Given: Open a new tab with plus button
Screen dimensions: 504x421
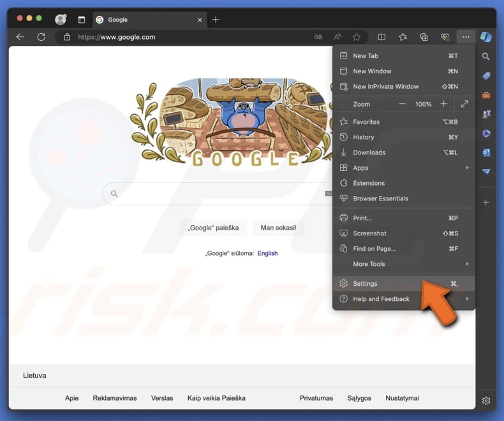Looking at the screenshot, I should pos(216,20).
